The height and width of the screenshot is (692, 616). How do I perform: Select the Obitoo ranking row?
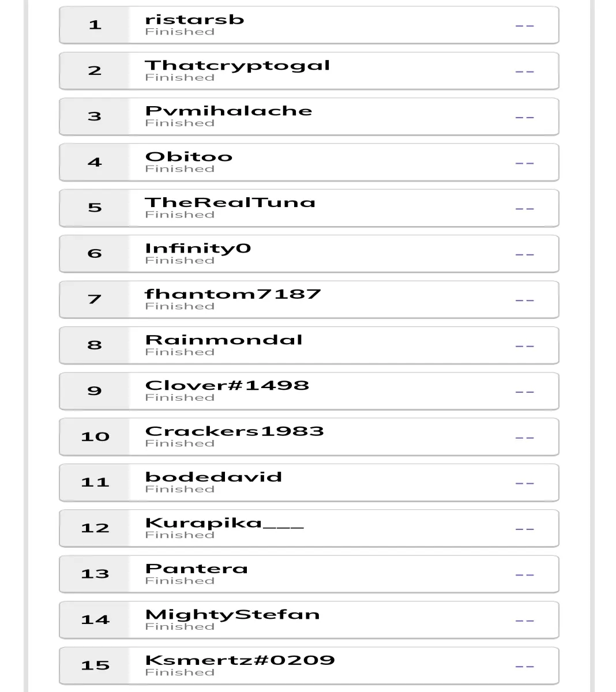(309, 163)
